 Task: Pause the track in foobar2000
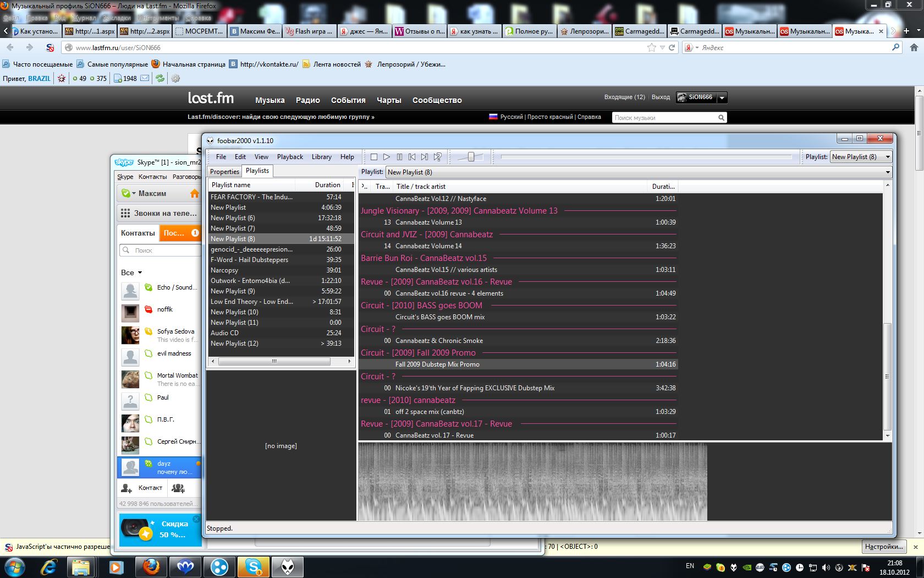click(x=399, y=157)
